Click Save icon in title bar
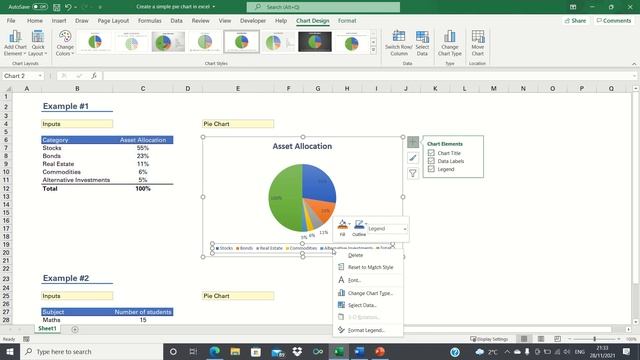Screen dimensions: 640x360 tap(57, 7)
